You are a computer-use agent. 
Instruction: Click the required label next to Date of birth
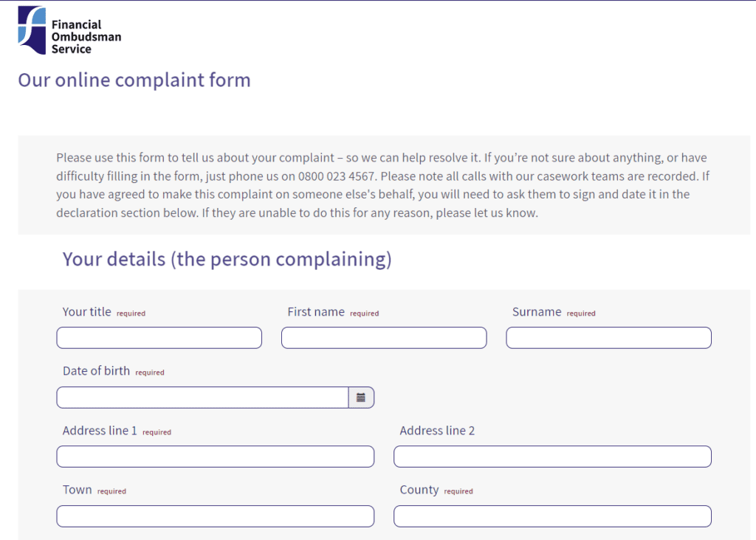click(x=150, y=372)
